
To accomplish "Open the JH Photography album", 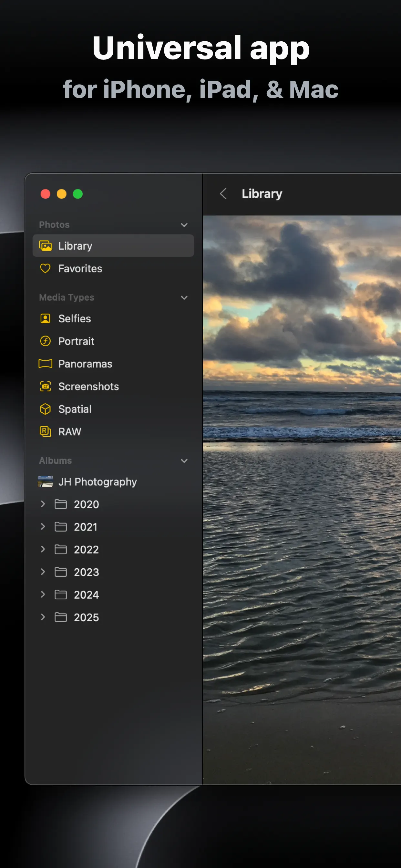I will click(113, 481).
